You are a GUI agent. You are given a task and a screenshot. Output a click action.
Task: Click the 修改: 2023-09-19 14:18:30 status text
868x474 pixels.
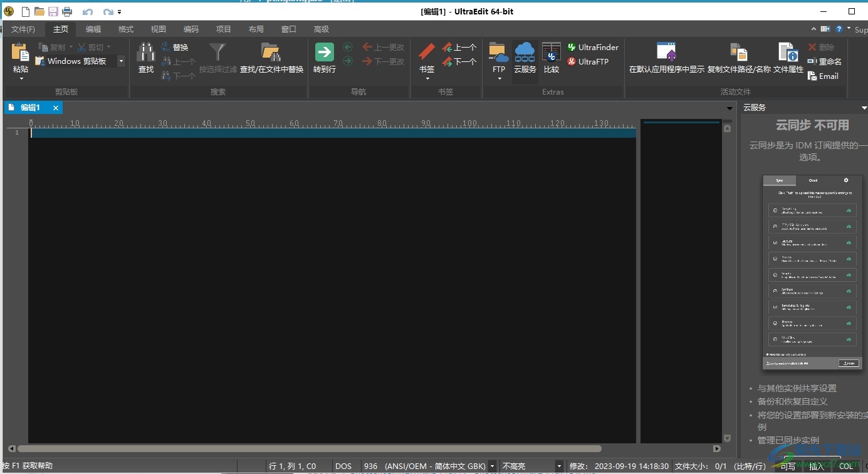tap(619, 466)
